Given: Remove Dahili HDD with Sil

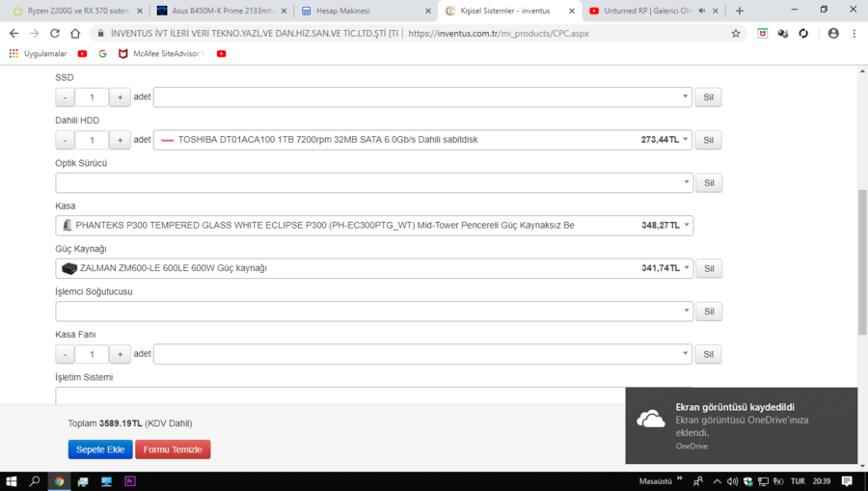Looking at the screenshot, I should click(708, 140).
